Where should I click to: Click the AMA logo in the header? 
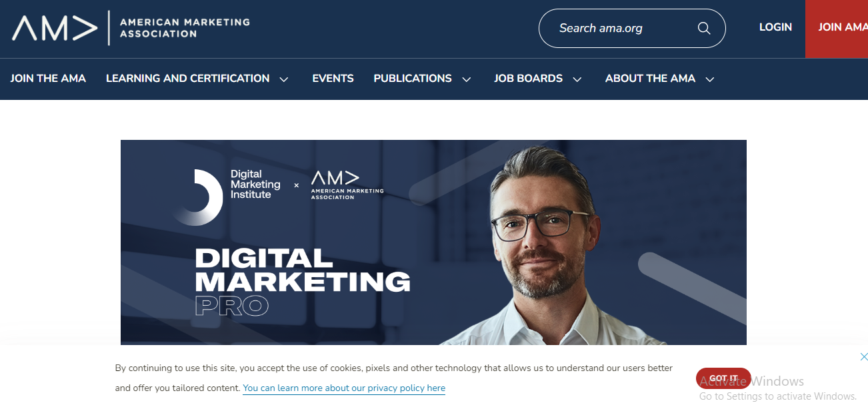pos(55,28)
